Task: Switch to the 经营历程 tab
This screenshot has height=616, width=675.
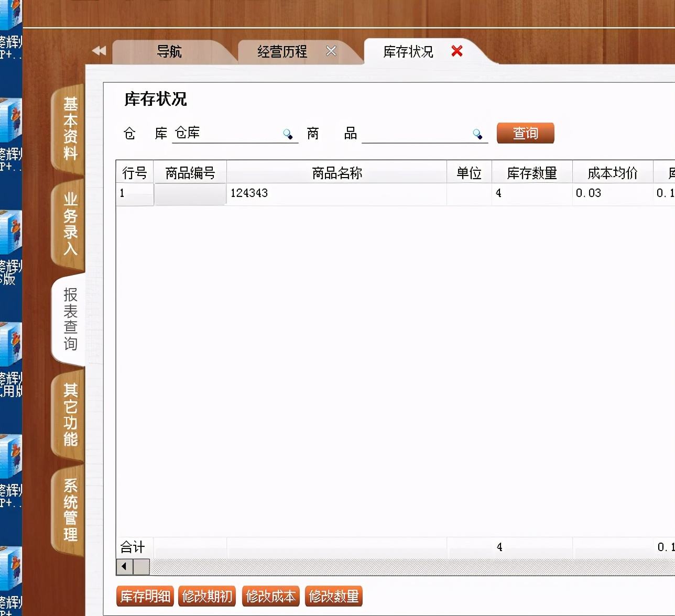Action: point(283,51)
